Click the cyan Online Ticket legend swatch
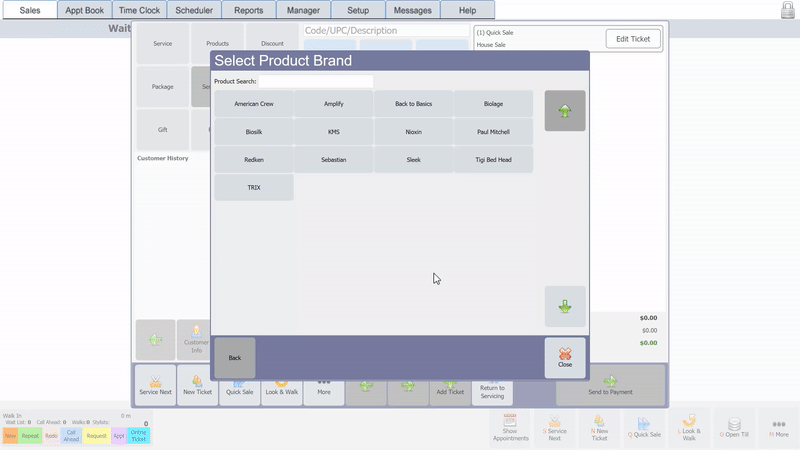This screenshot has width=800, height=450. click(x=138, y=436)
